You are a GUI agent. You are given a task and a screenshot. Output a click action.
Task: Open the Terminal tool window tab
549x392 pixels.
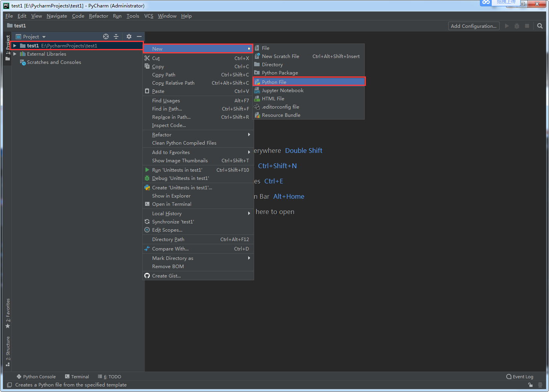[77, 377]
